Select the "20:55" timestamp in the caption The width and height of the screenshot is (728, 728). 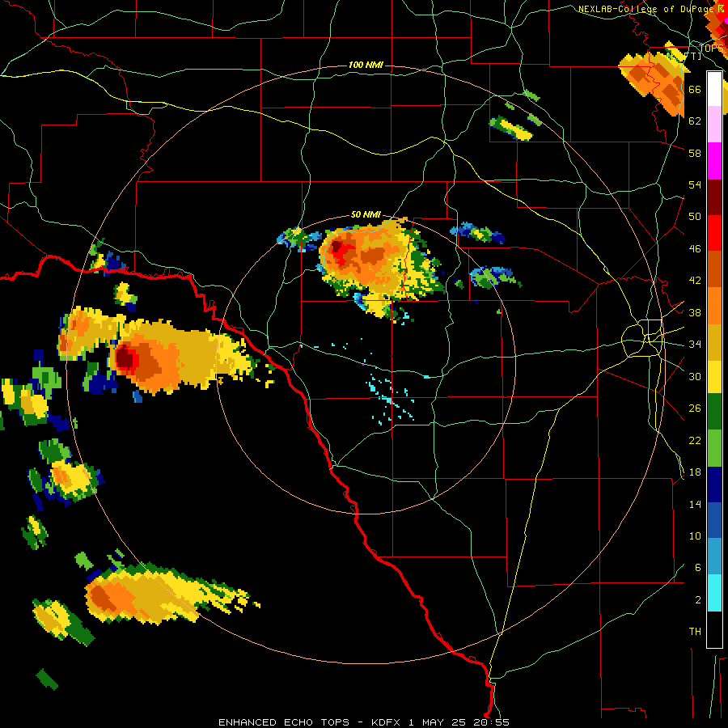click(x=491, y=722)
